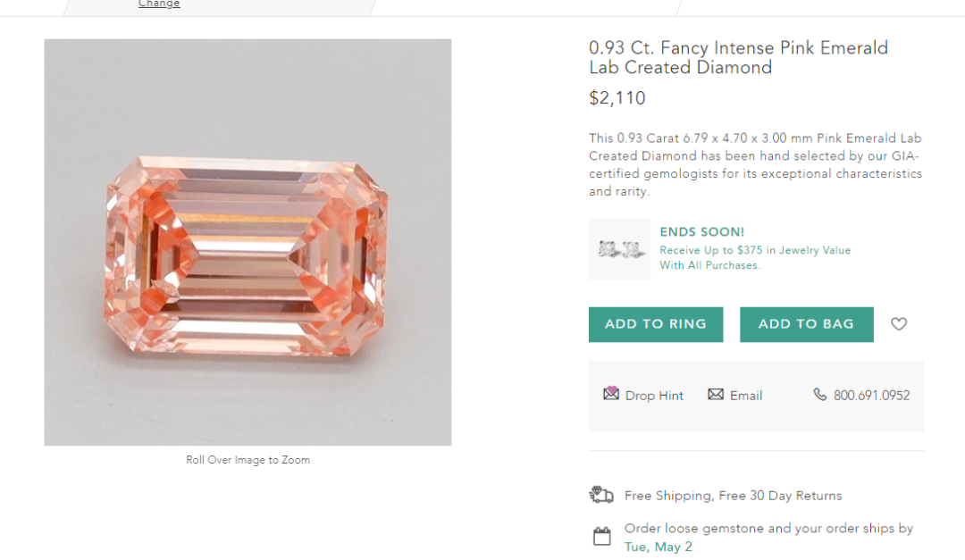965x560 pixels.
Task: Open the earrings promotion thumbnail
Action: [x=619, y=249]
